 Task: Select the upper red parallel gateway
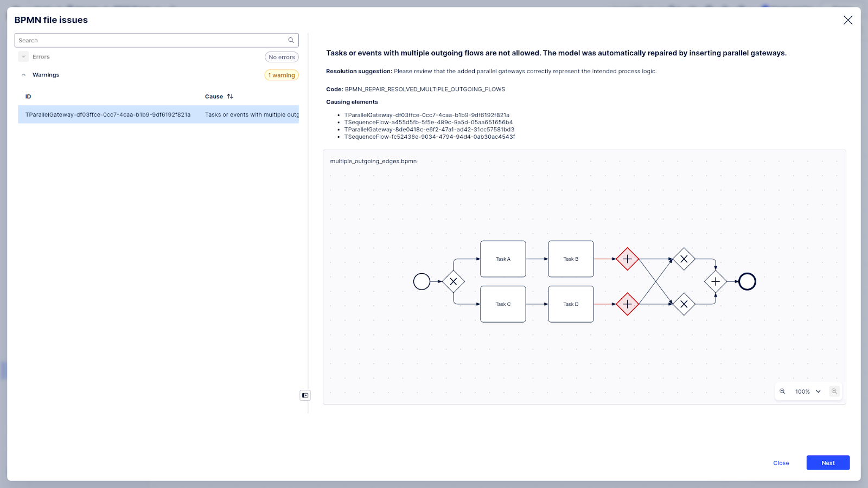tap(627, 259)
